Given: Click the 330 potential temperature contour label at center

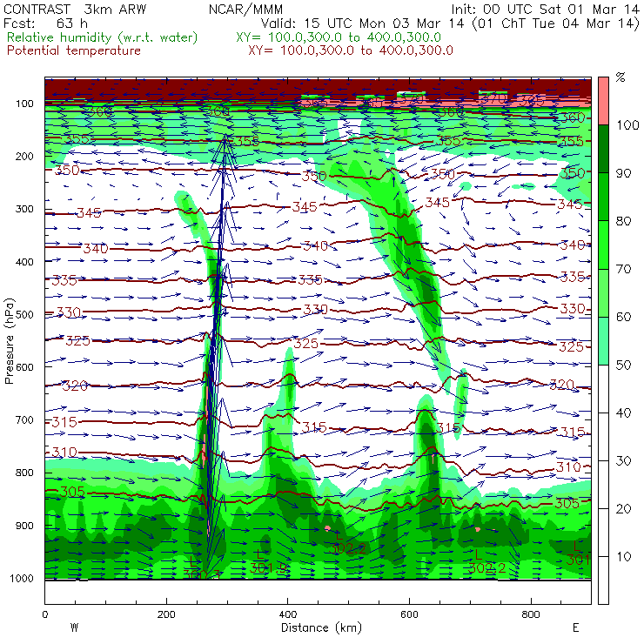Looking at the screenshot, I should click(315, 309).
